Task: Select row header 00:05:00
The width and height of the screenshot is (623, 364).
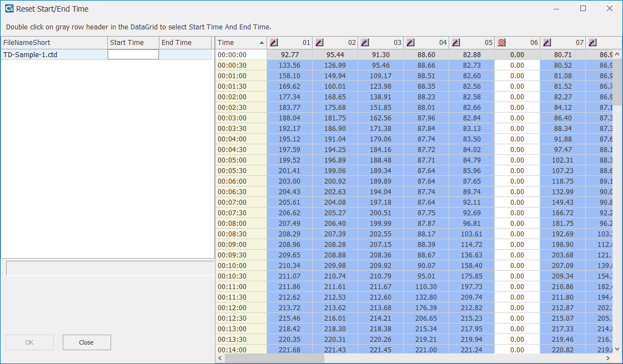Action: (241, 160)
